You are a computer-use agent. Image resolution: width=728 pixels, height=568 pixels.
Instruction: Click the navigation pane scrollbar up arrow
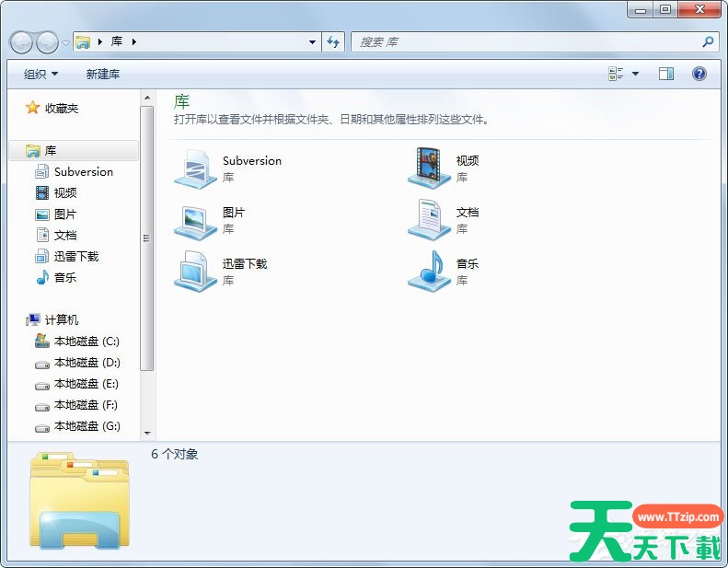click(x=147, y=98)
